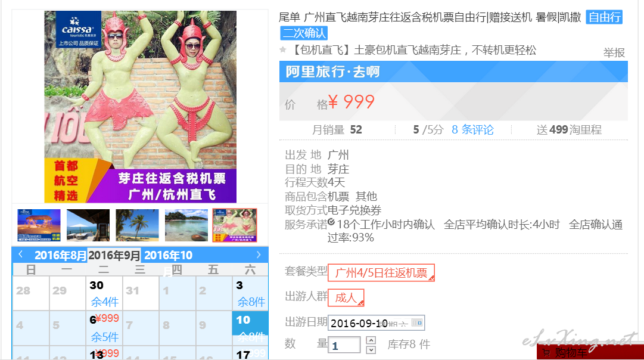This screenshot has width=644, height=360.
Task: Switch calendar to 2016年10月 tab
Action: click(x=169, y=255)
